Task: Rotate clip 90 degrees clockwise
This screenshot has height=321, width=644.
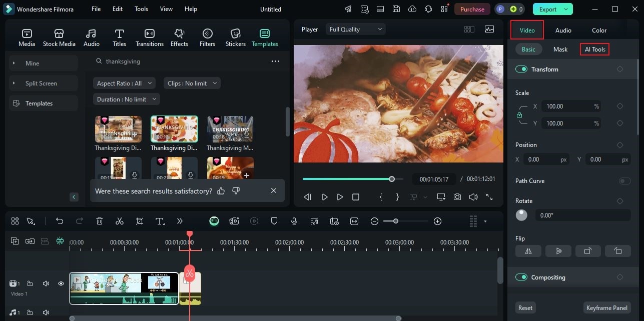Action: tap(588, 251)
